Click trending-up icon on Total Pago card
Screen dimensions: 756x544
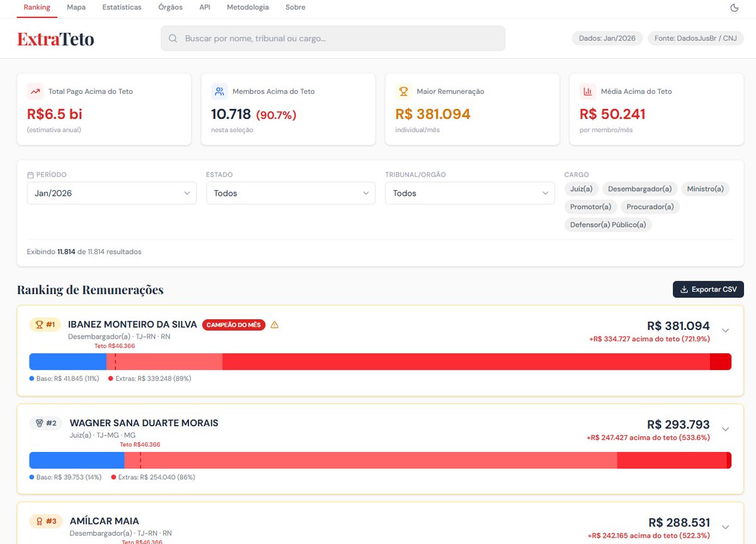[35, 91]
